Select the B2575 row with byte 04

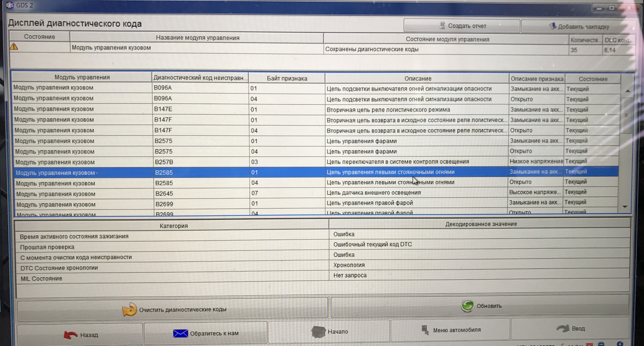tap(316, 151)
